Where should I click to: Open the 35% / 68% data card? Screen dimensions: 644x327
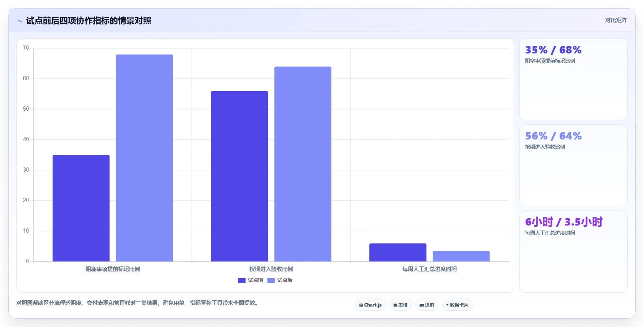[573, 79]
